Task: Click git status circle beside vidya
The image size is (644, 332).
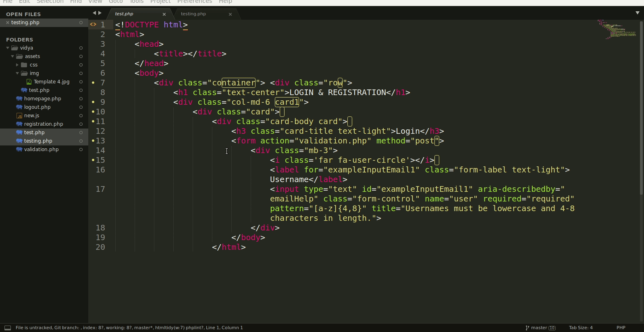Action: click(81, 48)
